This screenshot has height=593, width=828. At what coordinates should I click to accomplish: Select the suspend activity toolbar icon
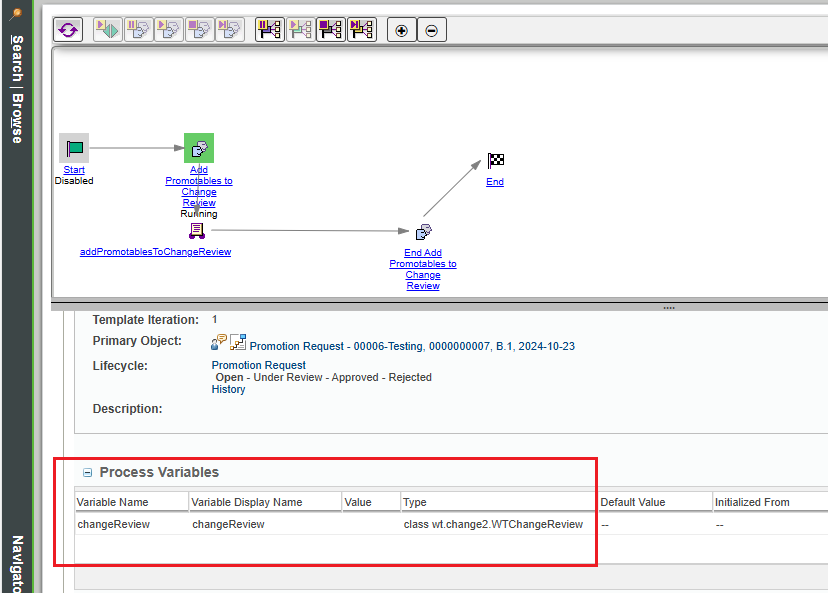[x=138, y=29]
